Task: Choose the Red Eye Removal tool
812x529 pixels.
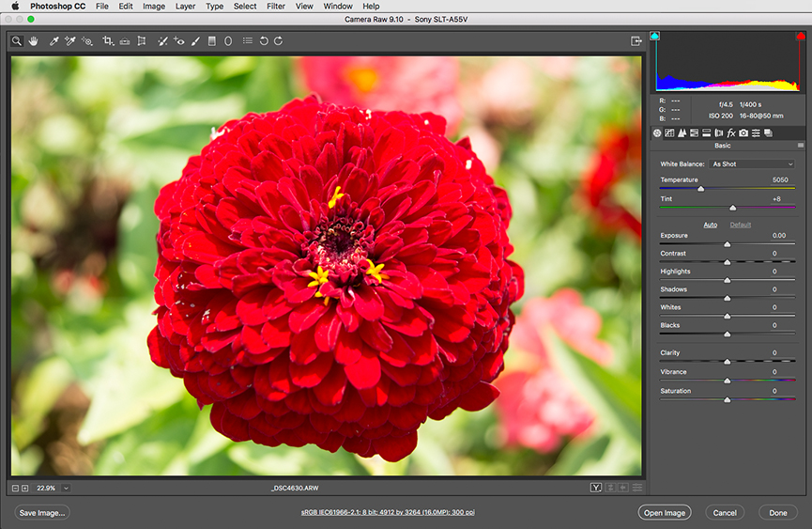Action: (x=179, y=41)
